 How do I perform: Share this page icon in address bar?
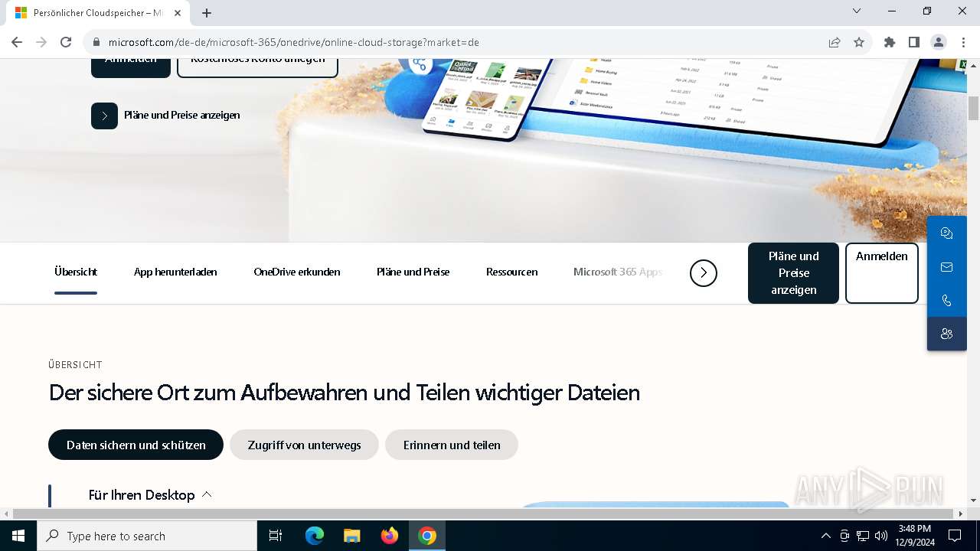click(x=835, y=42)
